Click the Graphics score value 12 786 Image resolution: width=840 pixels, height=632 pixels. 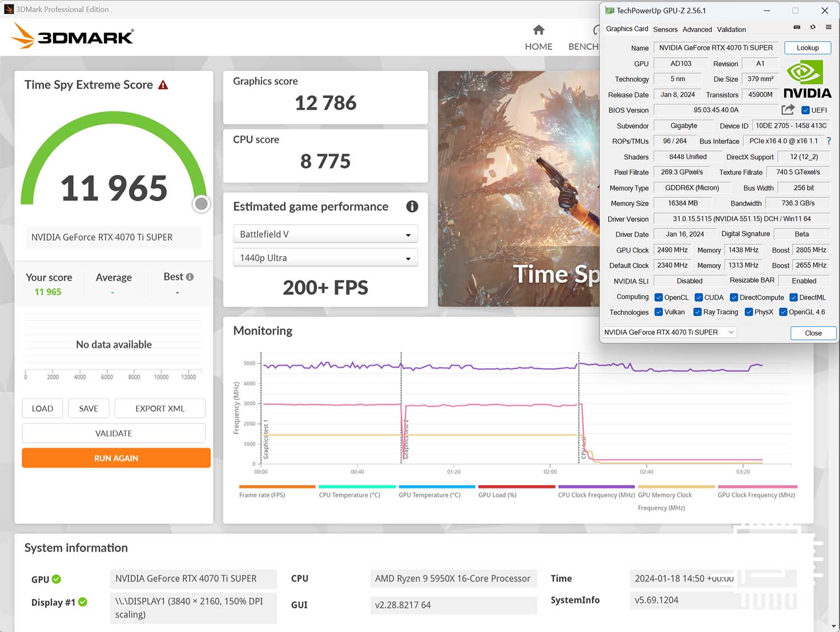[325, 103]
